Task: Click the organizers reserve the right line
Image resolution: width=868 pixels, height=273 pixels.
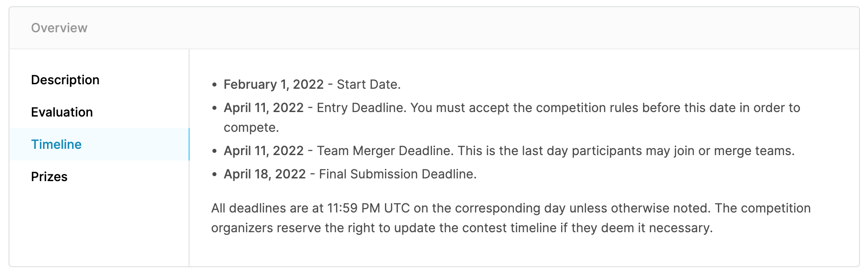Action: 462,228
